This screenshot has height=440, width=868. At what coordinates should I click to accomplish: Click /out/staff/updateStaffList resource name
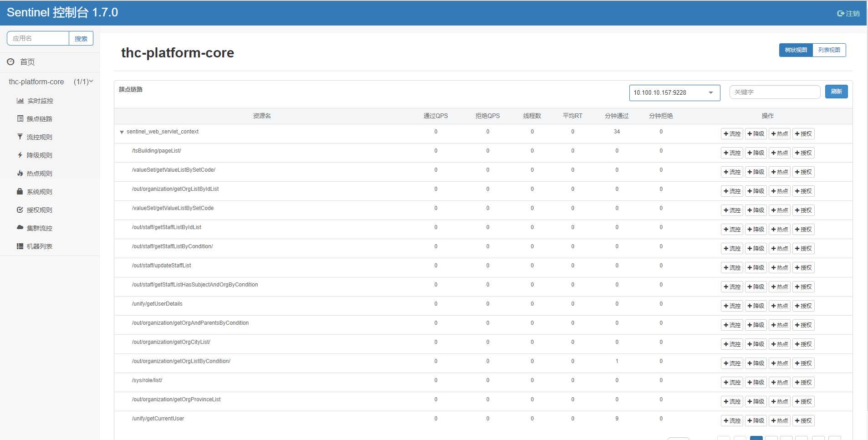(x=161, y=266)
